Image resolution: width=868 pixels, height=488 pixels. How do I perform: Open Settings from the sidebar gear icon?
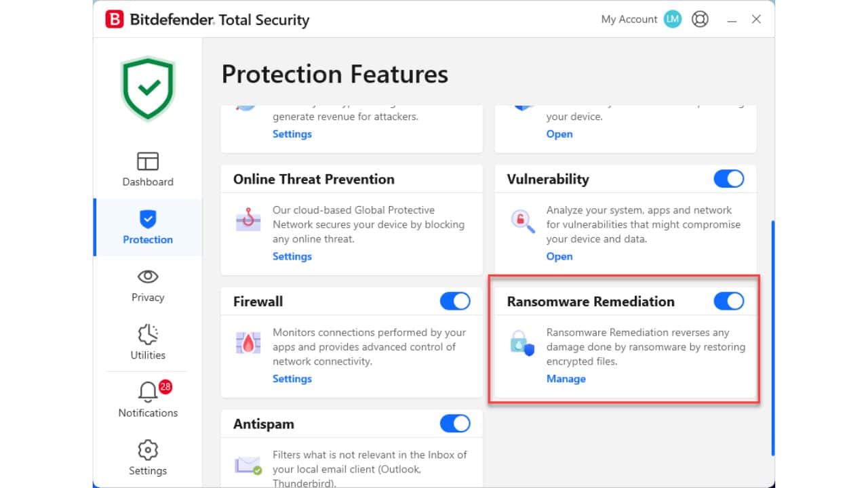[147, 454]
